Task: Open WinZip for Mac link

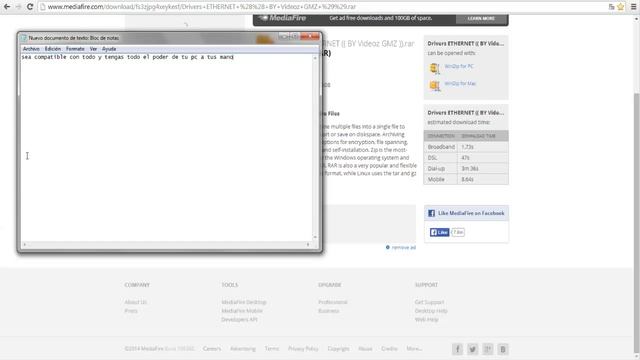Action: [x=460, y=84]
